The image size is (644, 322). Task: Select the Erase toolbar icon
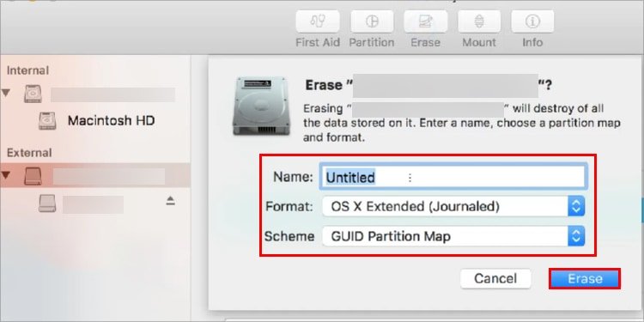425,21
